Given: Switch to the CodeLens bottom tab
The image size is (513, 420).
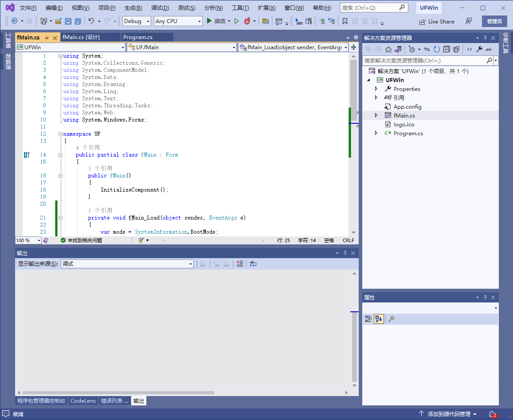Looking at the screenshot, I should tap(83, 400).
